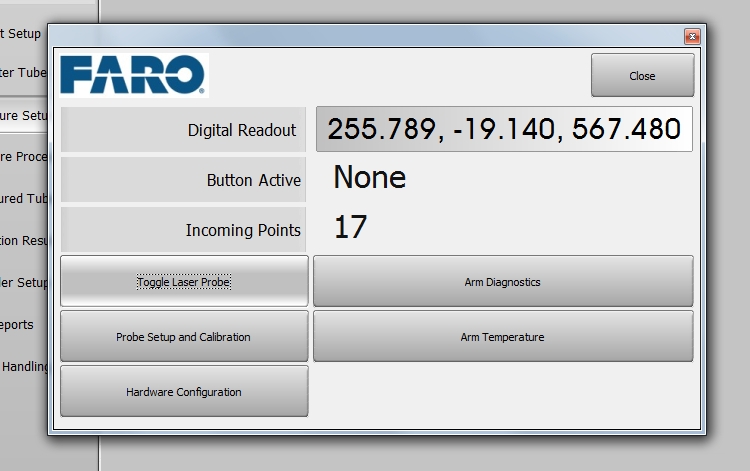Screen dimensions: 750x471
Task: Open the Reports item in the left sidebar
Action: click(x=20, y=324)
